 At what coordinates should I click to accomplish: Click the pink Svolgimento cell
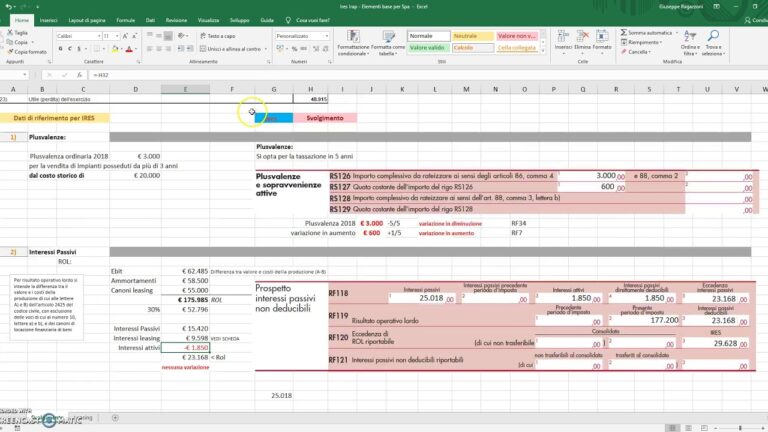coord(325,118)
